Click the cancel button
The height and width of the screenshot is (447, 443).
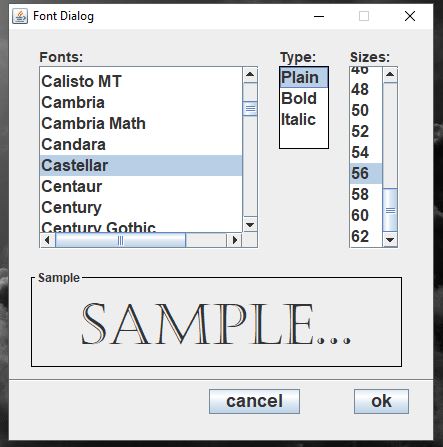point(254,401)
